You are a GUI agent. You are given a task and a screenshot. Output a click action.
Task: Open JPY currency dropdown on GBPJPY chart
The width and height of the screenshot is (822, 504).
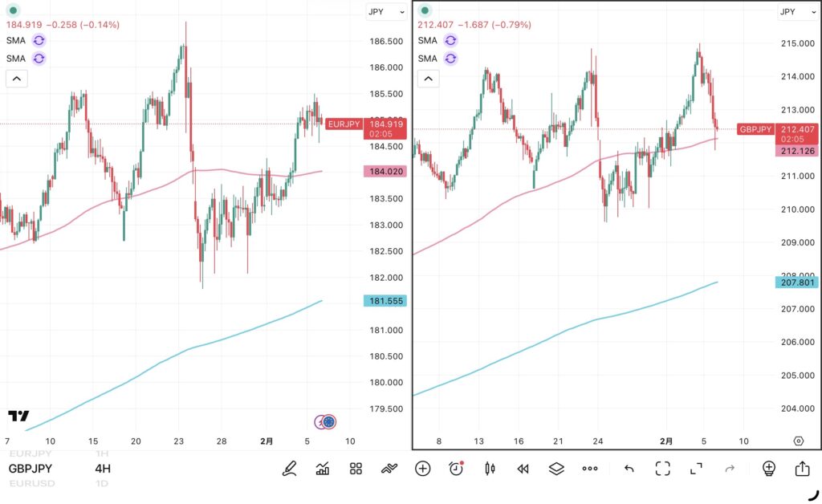(x=798, y=11)
